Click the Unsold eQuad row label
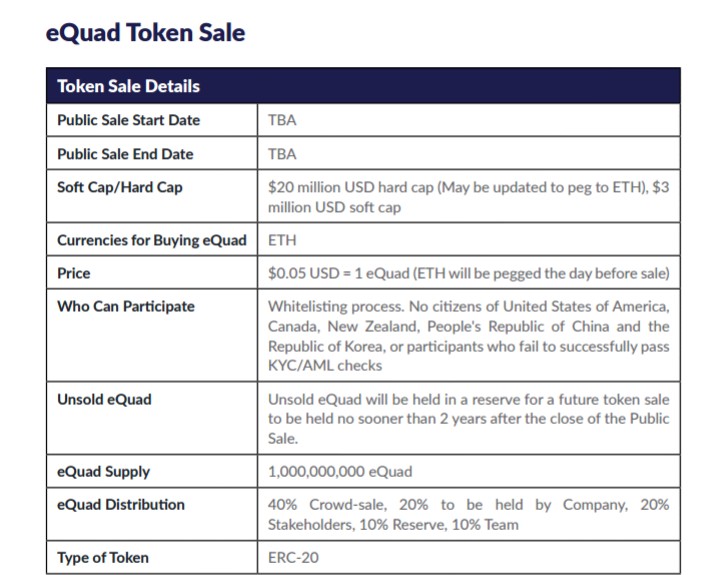 (104, 399)
